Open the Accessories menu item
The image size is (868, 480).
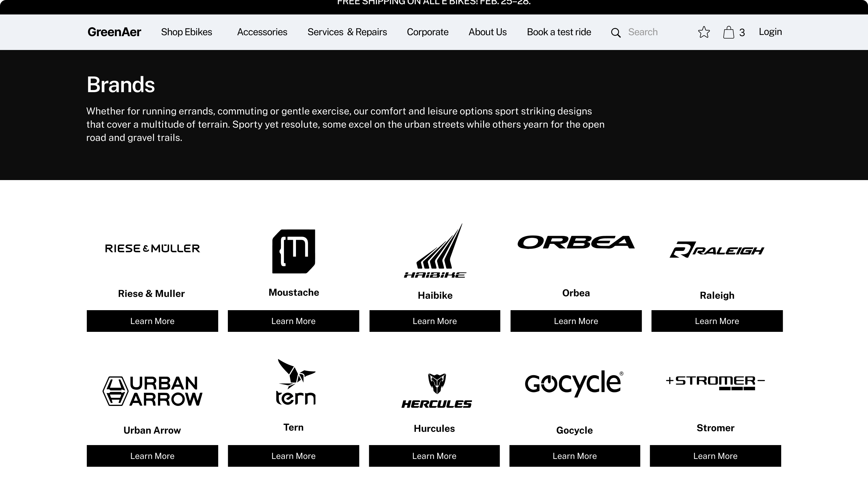262,32
